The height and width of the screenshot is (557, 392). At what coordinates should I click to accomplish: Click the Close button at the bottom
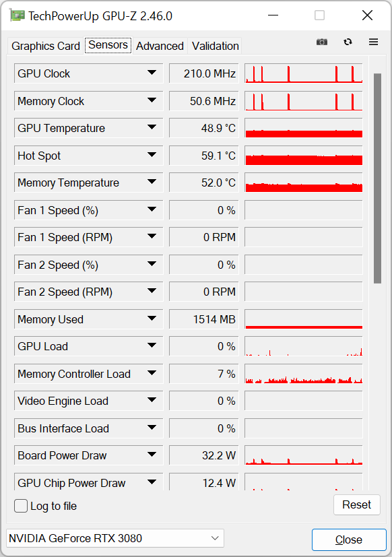[x=349, y=539]
